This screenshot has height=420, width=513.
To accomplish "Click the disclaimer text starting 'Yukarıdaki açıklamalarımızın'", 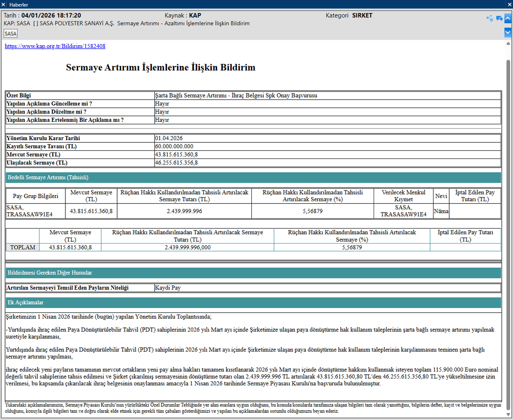I will tap(253, 408).
